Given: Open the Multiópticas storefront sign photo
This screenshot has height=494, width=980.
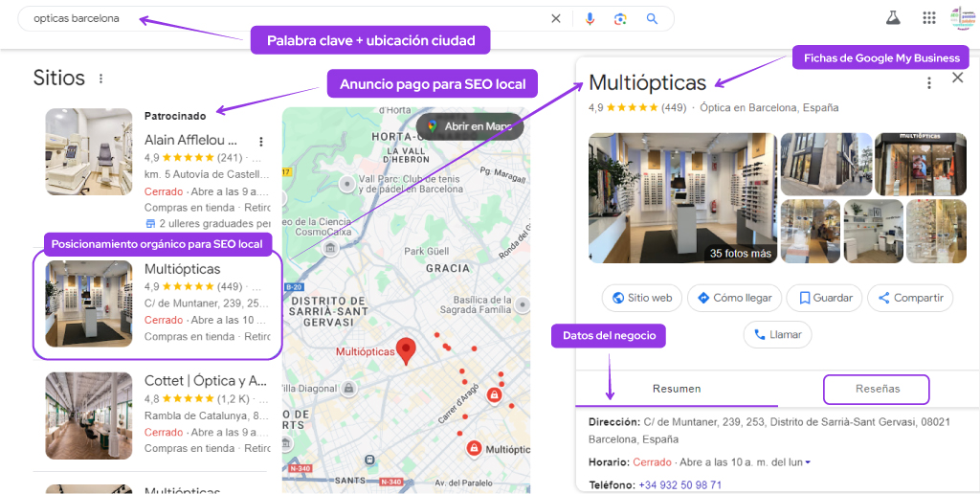Looking at the screenshot, I should tap(920, 165).
